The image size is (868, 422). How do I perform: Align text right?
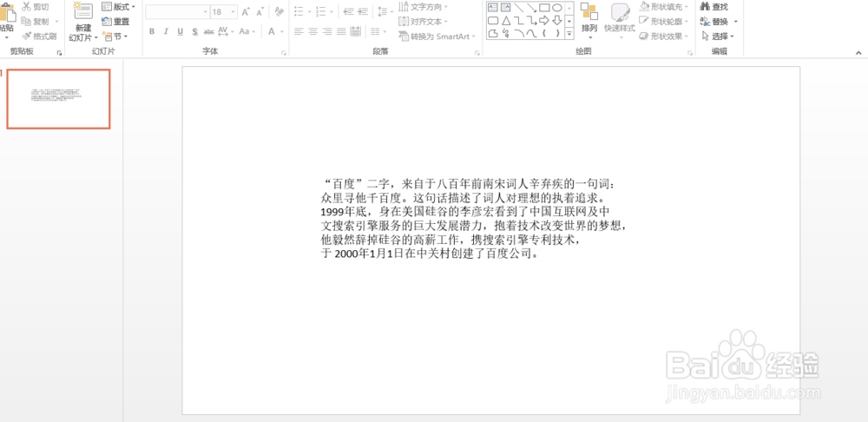pos(328,31)
